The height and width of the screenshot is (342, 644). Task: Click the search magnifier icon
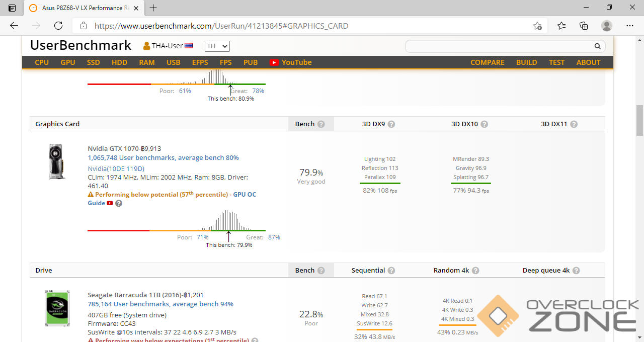click(x=597, y=46)
